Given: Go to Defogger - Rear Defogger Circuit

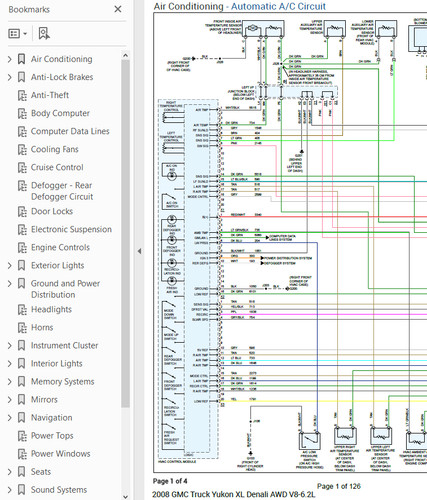Looking at the screenshot, I should click(x=62, y=191).
